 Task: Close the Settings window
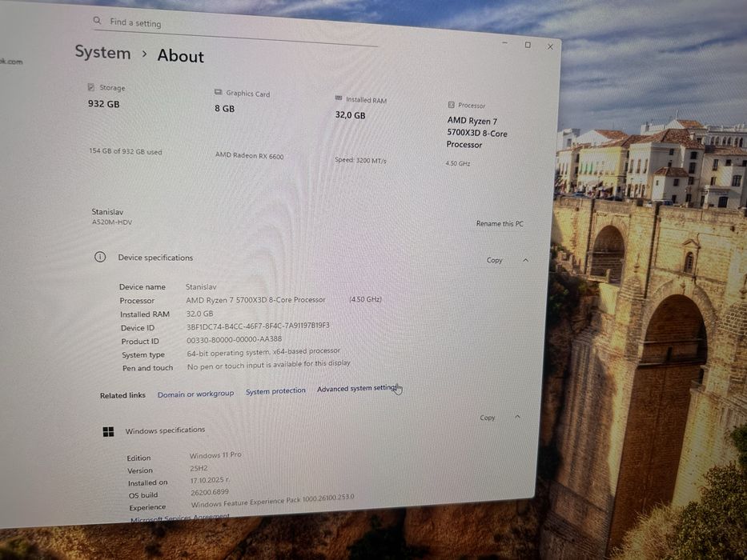coord(550,46)
